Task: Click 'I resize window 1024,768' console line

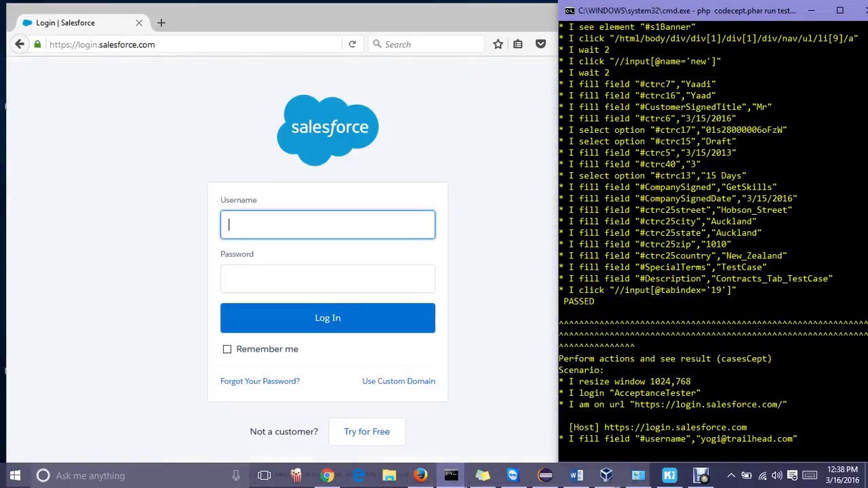Action: 625,381
